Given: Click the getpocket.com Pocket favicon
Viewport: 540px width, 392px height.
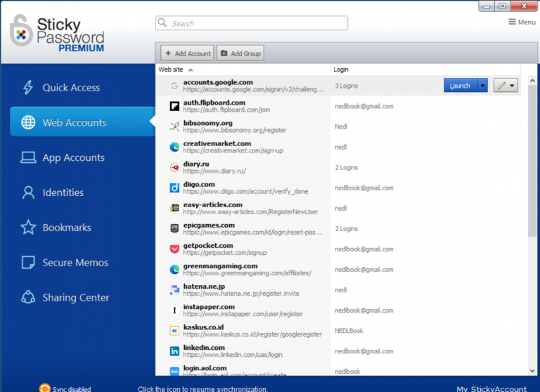Looking at the screenshot, I should [174, 249].
